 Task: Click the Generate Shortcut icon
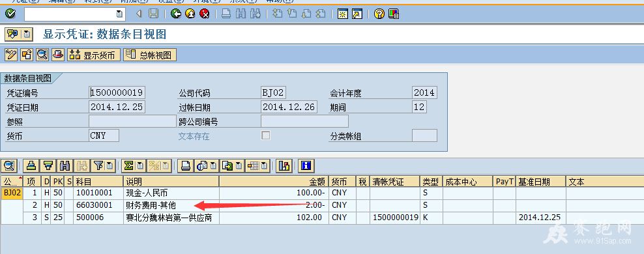(357, 14)
